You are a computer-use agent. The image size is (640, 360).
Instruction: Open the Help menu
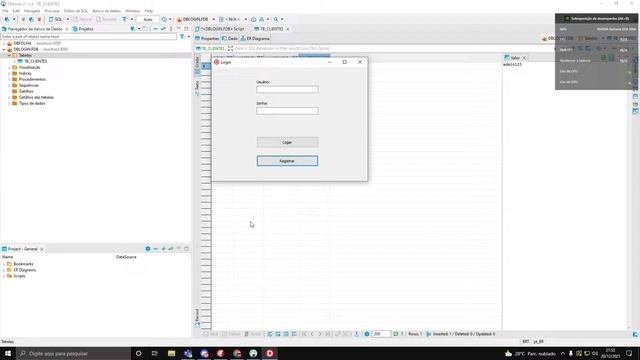point(149,11)
